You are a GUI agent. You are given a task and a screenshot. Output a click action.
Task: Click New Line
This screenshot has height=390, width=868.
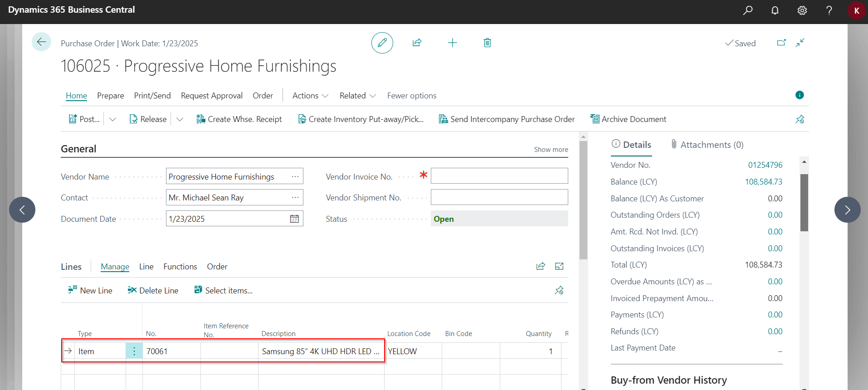pos(90,290)
